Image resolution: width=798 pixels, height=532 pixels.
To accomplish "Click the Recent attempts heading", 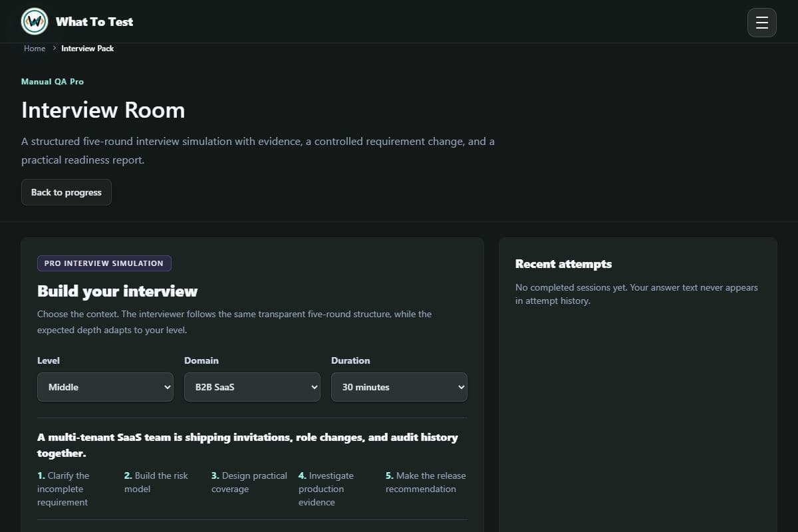I will pyautogui.click(x=564, y=264).
